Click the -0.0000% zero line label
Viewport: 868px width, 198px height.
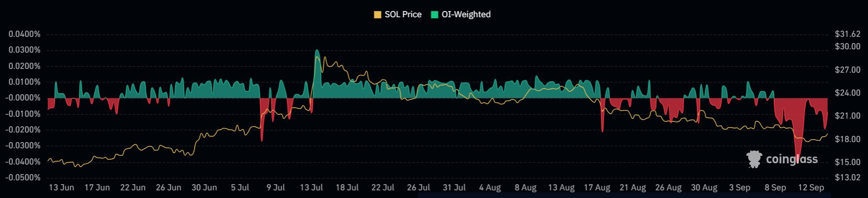point(23,98)
